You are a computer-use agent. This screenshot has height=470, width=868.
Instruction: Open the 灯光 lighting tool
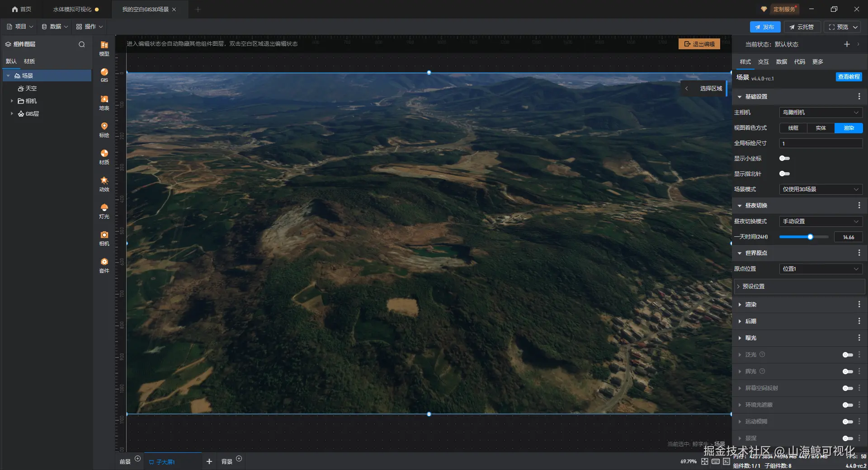coord(104,211)
